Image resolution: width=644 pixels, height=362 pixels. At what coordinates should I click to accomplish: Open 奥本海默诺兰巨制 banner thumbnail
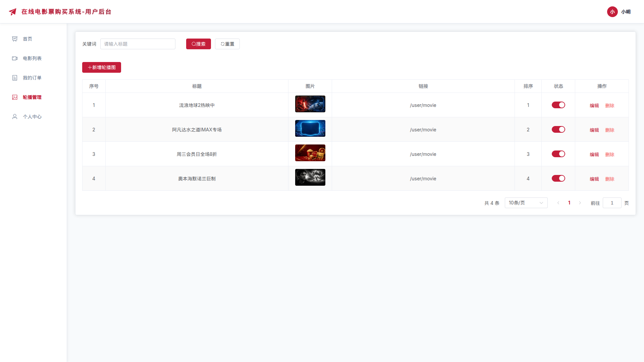pyautogui.click(x=310, y=177)
